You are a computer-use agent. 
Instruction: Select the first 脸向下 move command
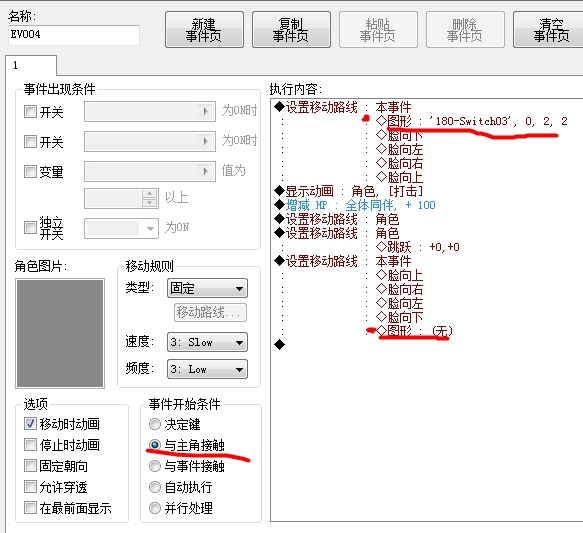tap(399, 135)
